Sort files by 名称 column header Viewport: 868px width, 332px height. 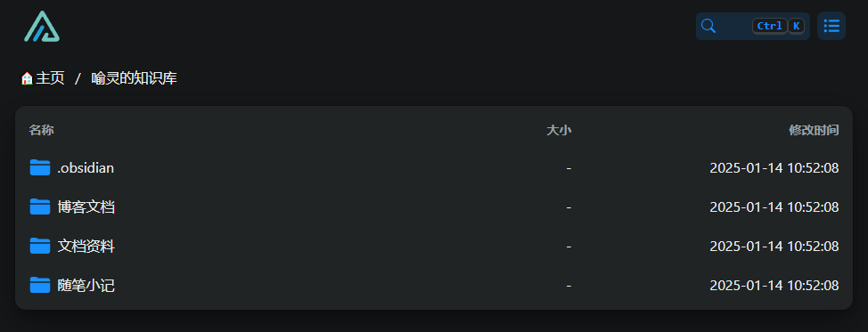[x=42, y=131]
